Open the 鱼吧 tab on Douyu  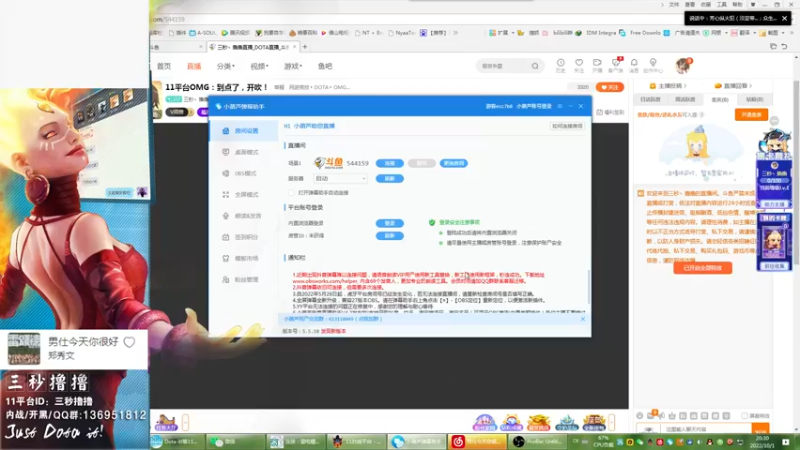coord(325,66)
